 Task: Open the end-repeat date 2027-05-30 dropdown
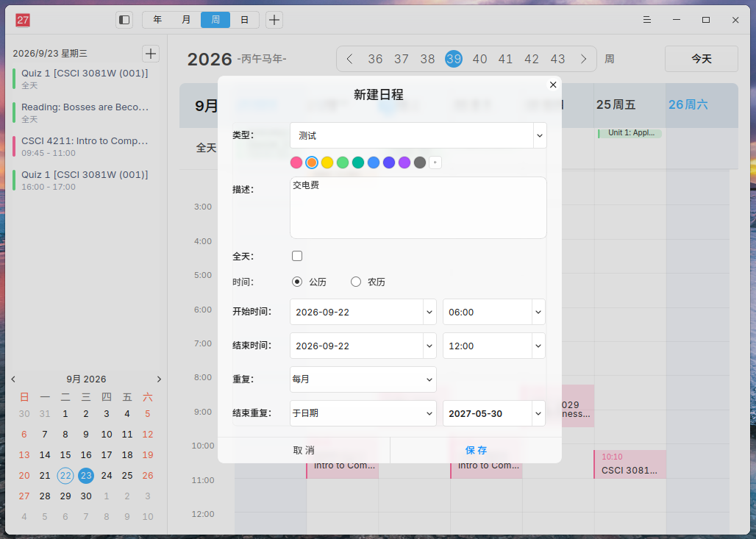[x=493, y=413]
